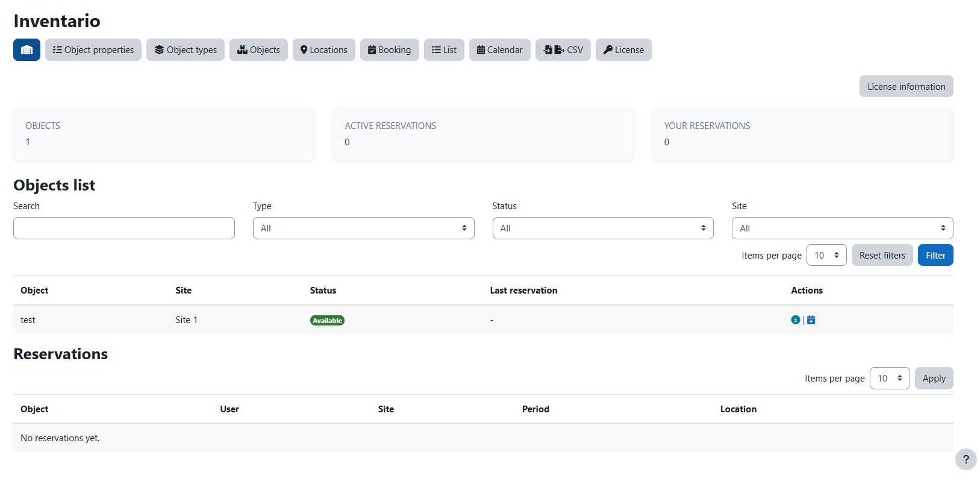Open the Calendar view
Image resolution: width=980 pixels, height=484 pixels.
coord(499,50)
